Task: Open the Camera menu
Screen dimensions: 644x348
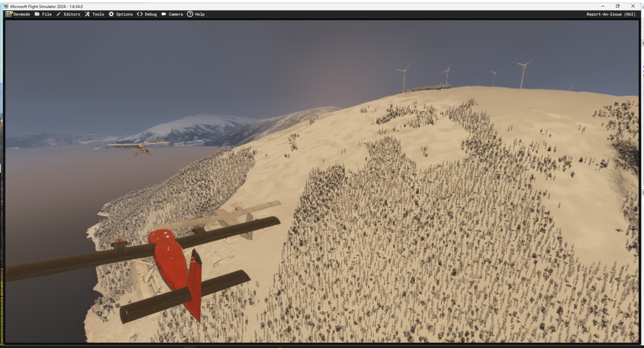Action: point(172,14)
